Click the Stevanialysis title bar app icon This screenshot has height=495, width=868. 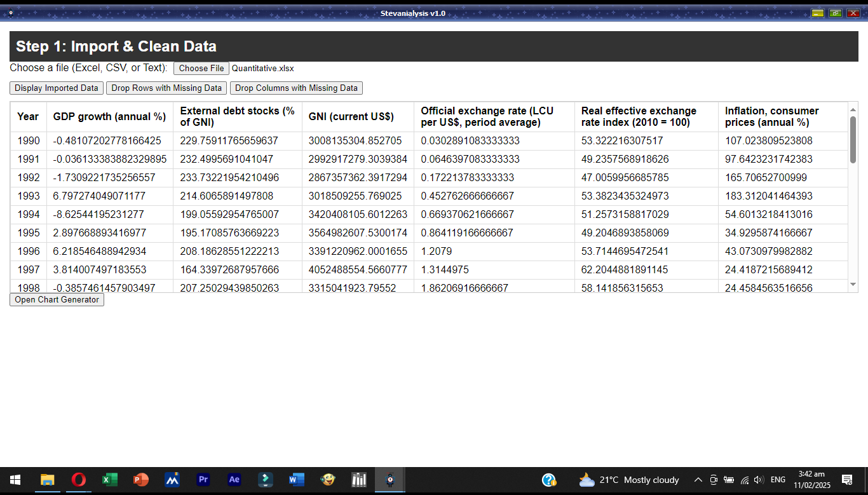click(x=11, y=13)
